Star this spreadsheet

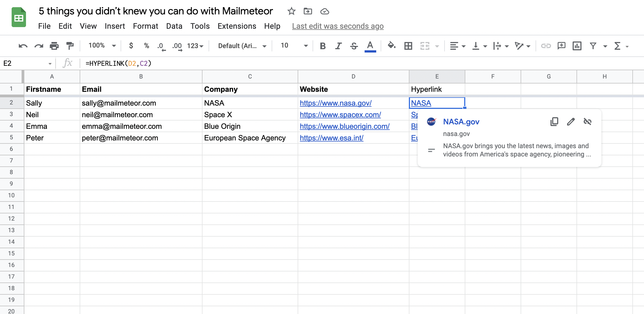click(x=291, y=11)
